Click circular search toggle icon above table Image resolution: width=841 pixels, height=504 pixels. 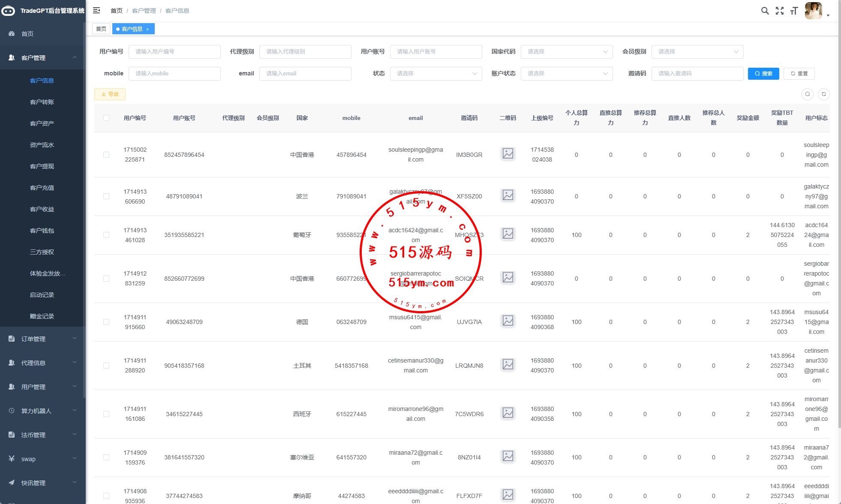[807, 94]
